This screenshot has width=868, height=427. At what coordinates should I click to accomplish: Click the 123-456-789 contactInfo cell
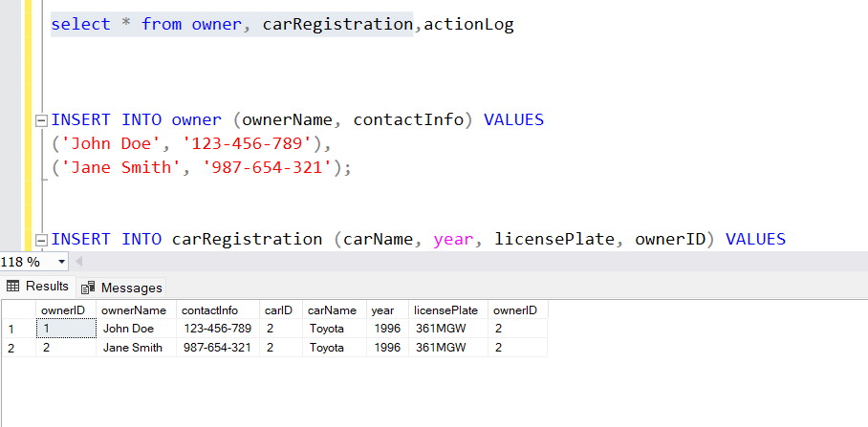click(218, 329)
